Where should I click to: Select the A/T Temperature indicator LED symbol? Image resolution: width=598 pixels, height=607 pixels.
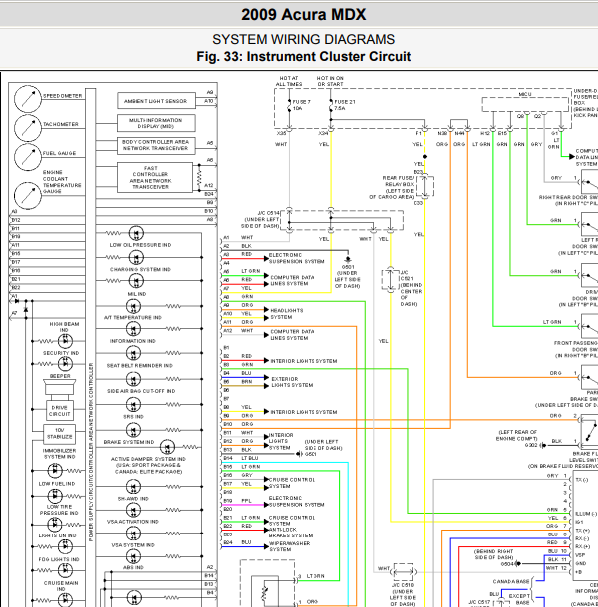point(134,306)
